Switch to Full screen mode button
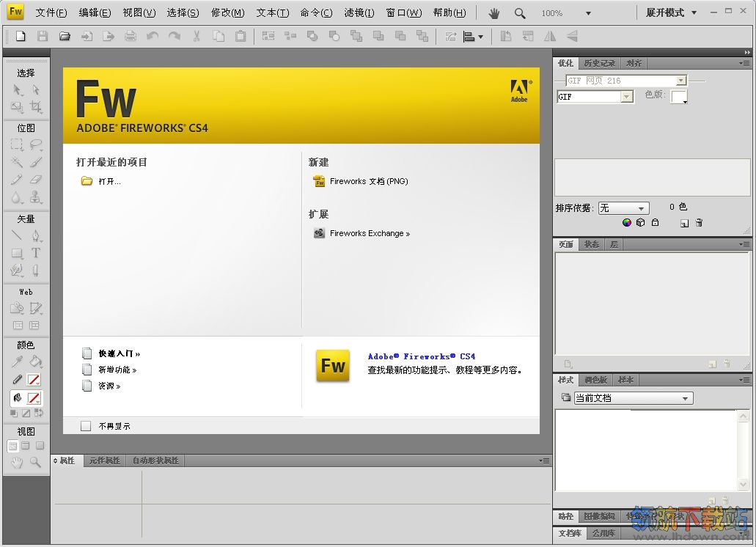 pyautogui.click(x=40, y=446)
